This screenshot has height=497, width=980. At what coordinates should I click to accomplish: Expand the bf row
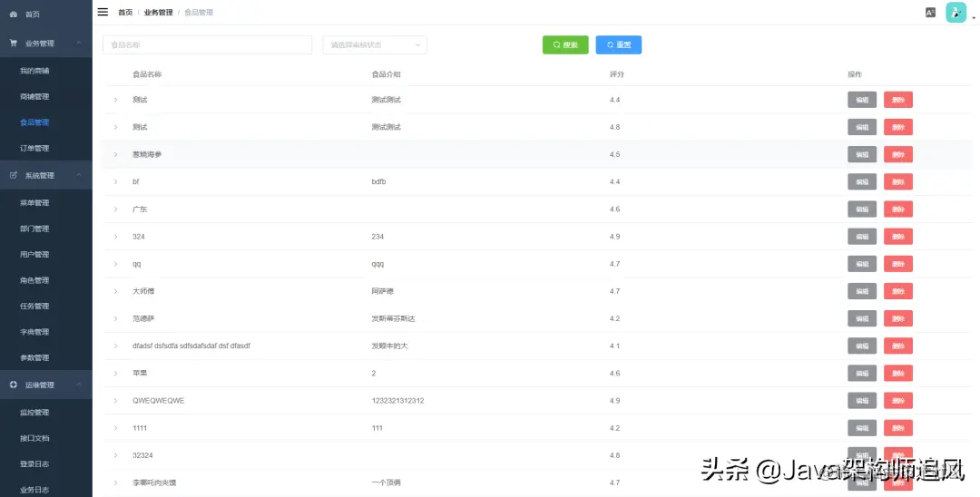pyautogui.click(x=115, y=181)
